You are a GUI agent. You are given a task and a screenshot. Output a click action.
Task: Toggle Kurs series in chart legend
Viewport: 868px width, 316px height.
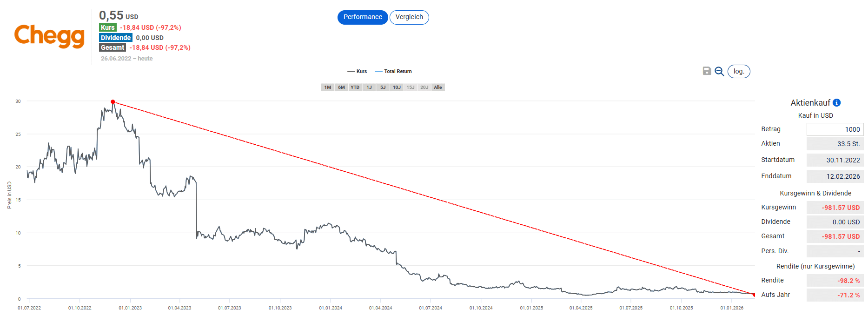(357, 71)
